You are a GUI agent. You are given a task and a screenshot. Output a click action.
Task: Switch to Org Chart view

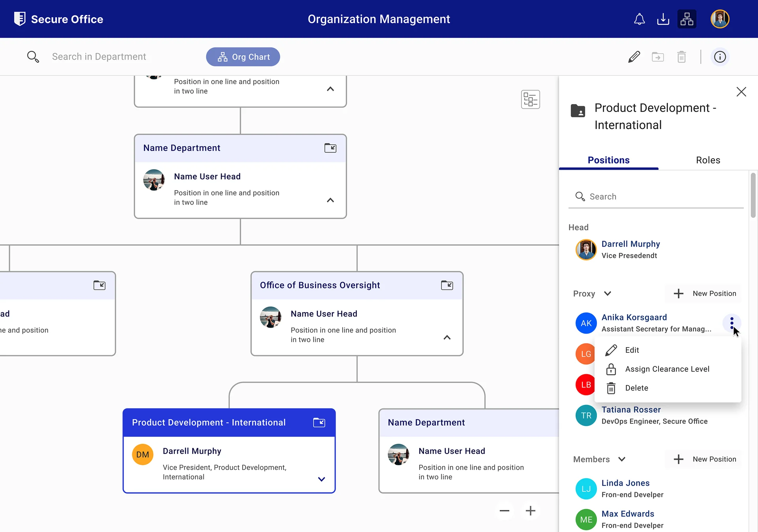tap(243, 57)
